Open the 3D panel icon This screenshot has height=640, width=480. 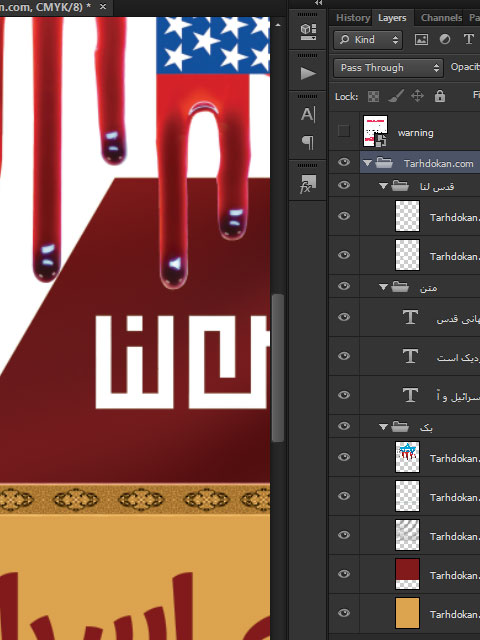tap(308, 32)
